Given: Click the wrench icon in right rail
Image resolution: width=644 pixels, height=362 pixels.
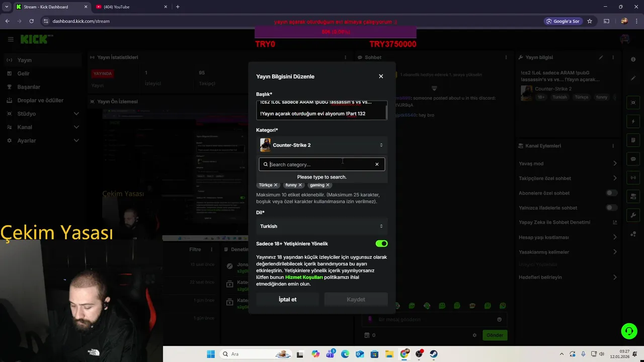Looking at the screenshot, I should [633, 215].
